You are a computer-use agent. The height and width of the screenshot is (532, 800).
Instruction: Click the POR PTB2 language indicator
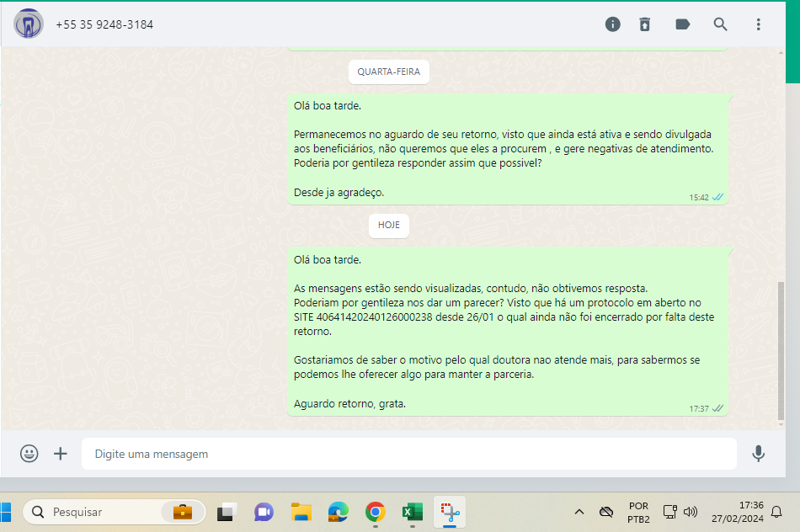(x=639, y=512)
